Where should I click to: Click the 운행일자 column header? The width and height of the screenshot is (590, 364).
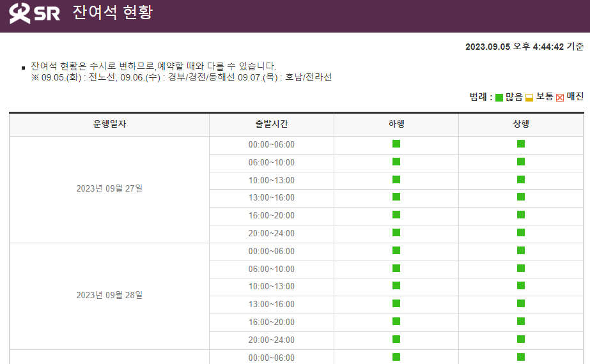(109, 124)
